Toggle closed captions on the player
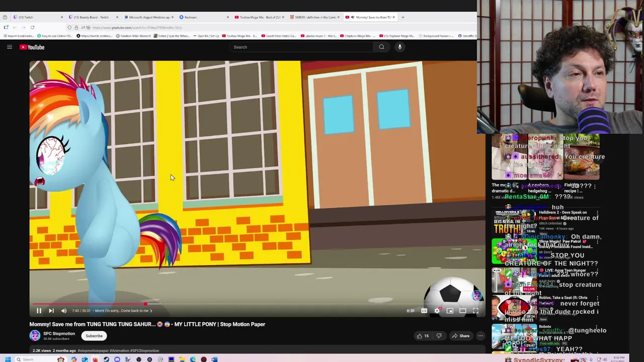This screenshot has width=644, height=362. coord(424,311)
